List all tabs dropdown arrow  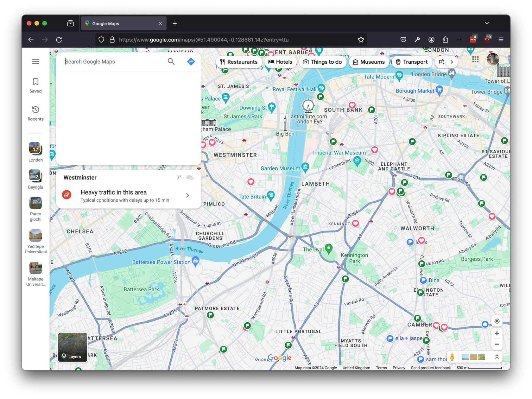[487, 23]
